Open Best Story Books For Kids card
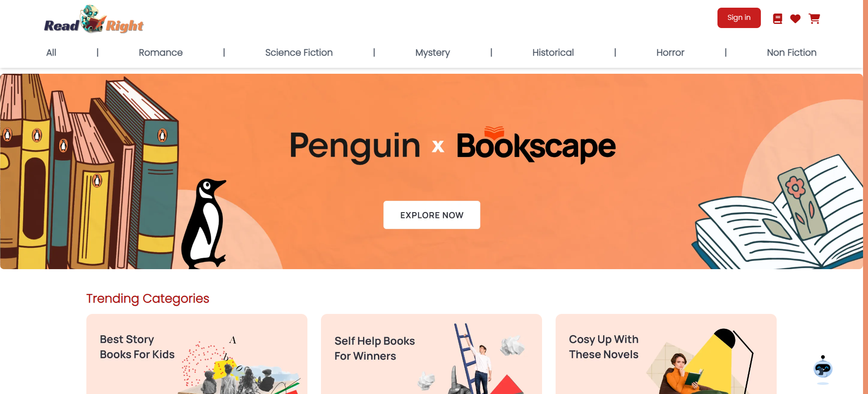868x394 pixels. click(197, 354)
